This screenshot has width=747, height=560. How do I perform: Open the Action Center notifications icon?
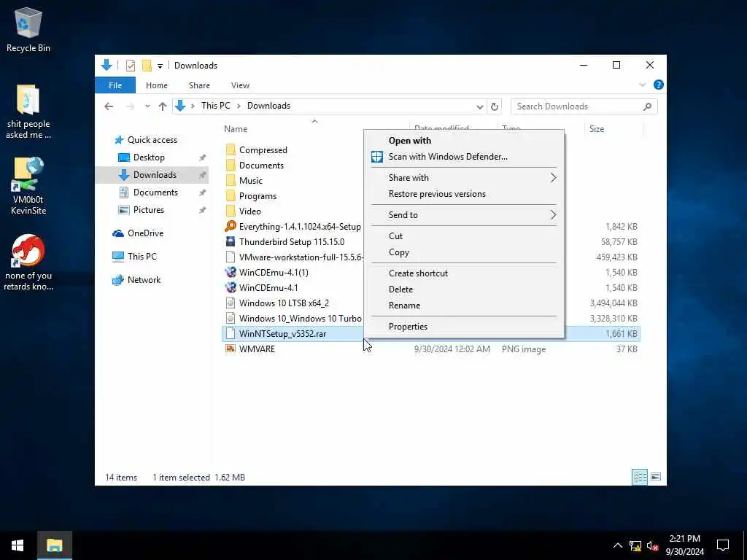coord(723,545)
